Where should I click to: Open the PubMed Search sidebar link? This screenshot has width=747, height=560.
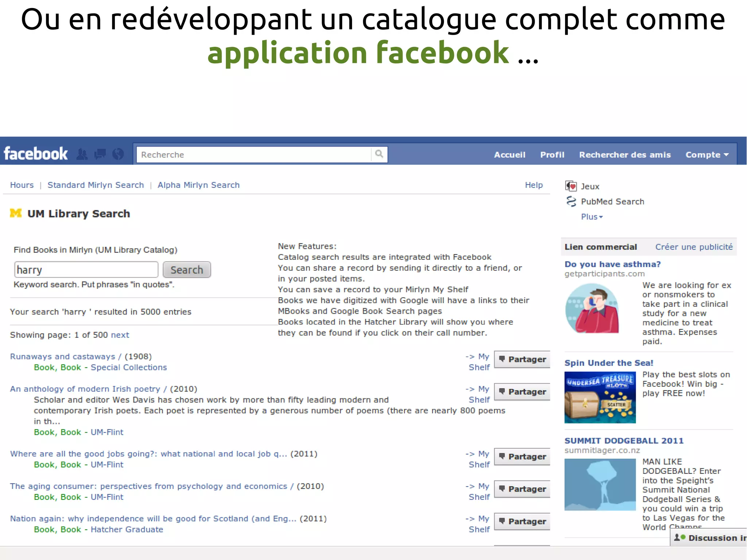point(612,202)
